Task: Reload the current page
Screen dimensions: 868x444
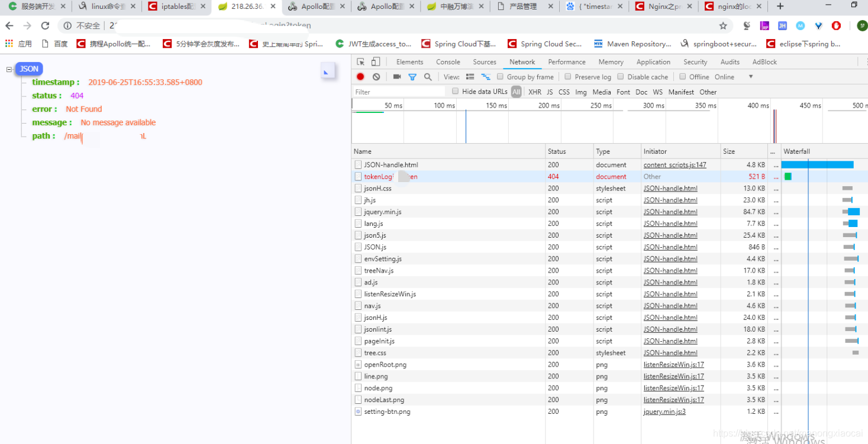Action: (46, 25)
